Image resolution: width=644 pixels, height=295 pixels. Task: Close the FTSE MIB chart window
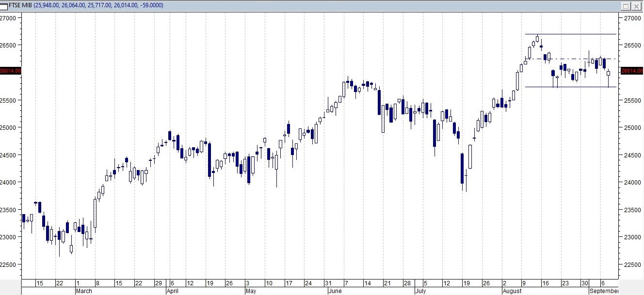(x=636, y=6)
